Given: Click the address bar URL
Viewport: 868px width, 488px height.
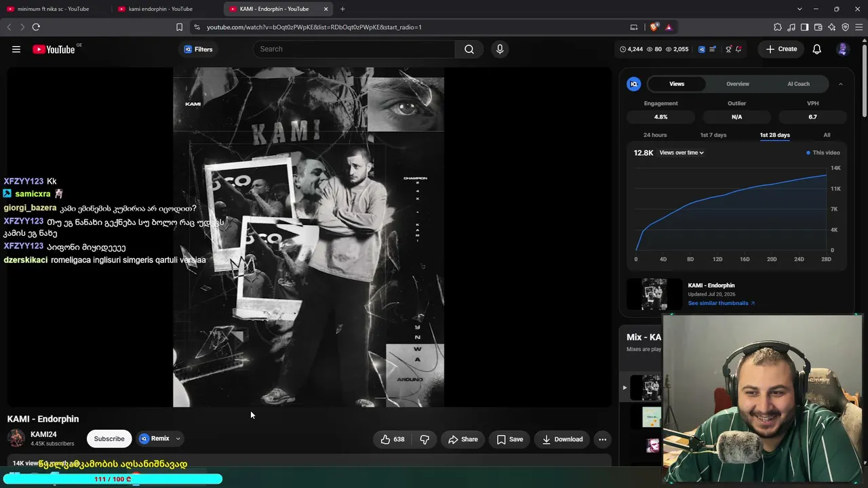Looking at the screenshot, I should 314,27.
